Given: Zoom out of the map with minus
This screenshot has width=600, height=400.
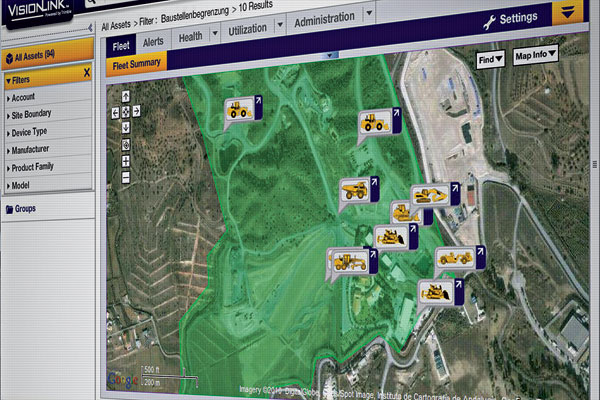Looking at the screenshot, I should click(126, 177).
